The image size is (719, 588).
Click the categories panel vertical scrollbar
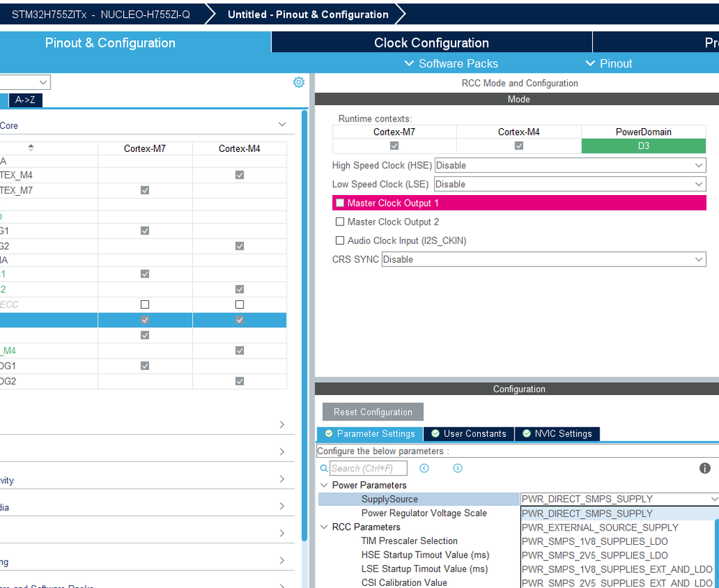coord(304,325)
